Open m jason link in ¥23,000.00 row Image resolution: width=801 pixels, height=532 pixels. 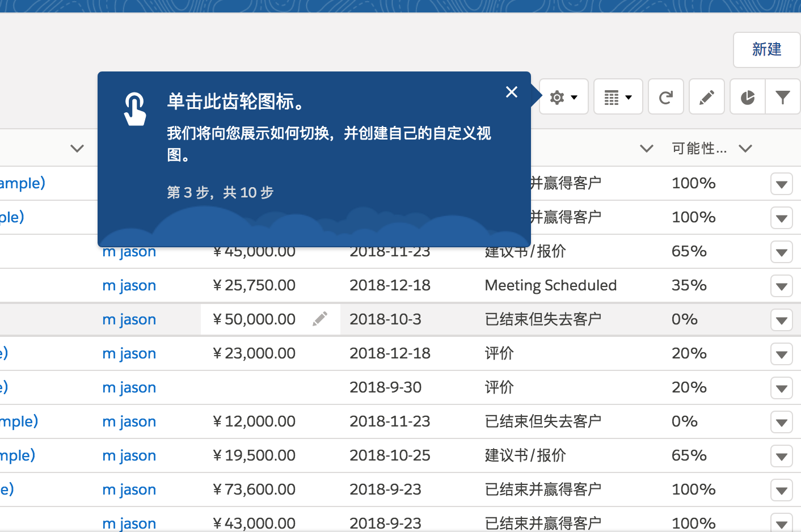pyautogui.click(x=129, y=353)
